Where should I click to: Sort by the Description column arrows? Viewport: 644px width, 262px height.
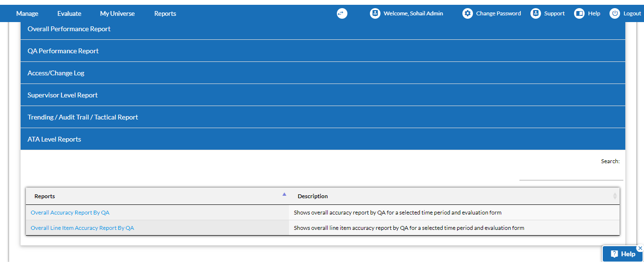[x=615, y=196]
